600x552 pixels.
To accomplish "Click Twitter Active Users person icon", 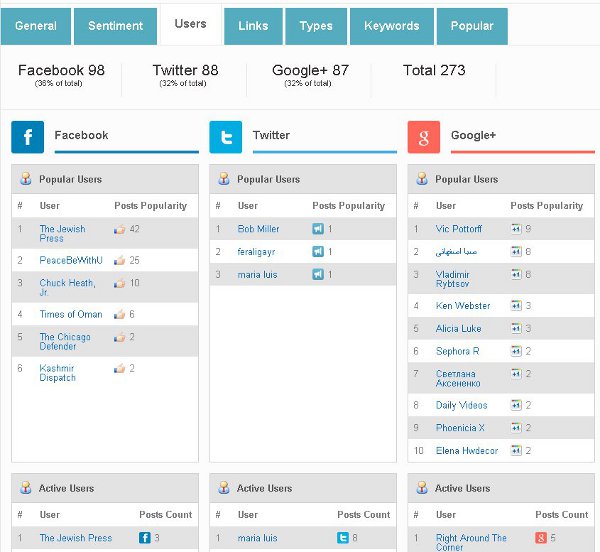I will point(224,488).
